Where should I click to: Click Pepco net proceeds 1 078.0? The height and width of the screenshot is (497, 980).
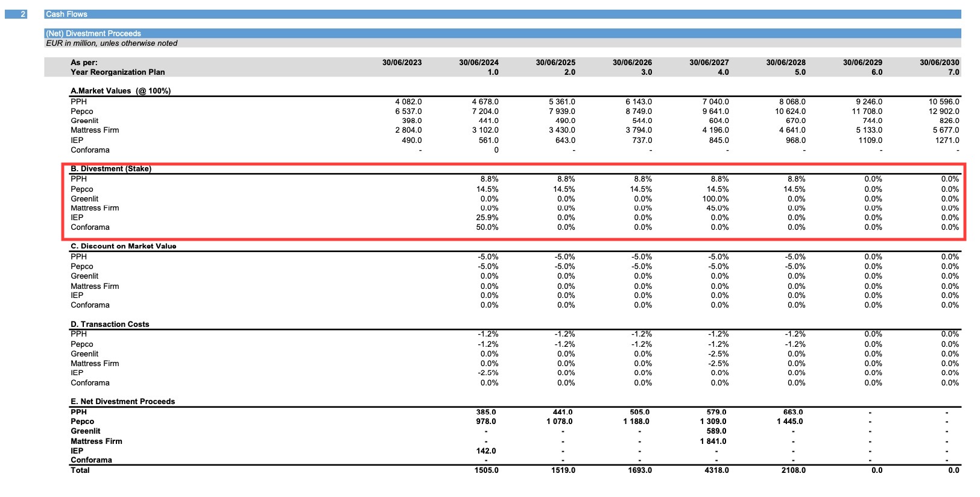(560, 422)
